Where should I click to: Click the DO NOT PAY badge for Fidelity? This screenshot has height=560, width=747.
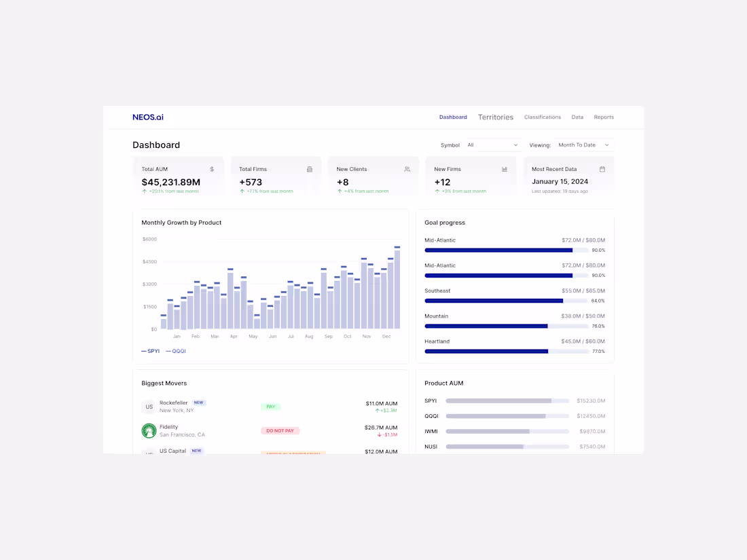pyautogui.click(x=280, y=430)
